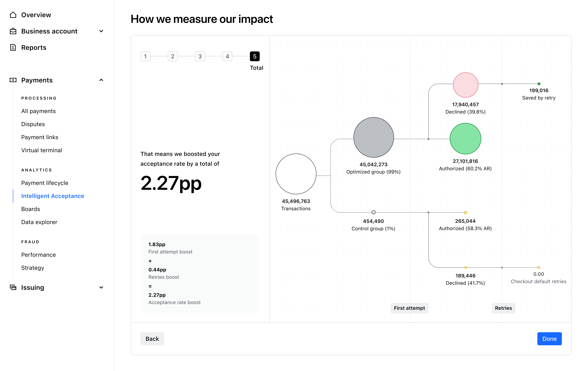Viewport: 588px width, 371px height.
Task: Click the Overview home icon
Action: coord(13,15)
